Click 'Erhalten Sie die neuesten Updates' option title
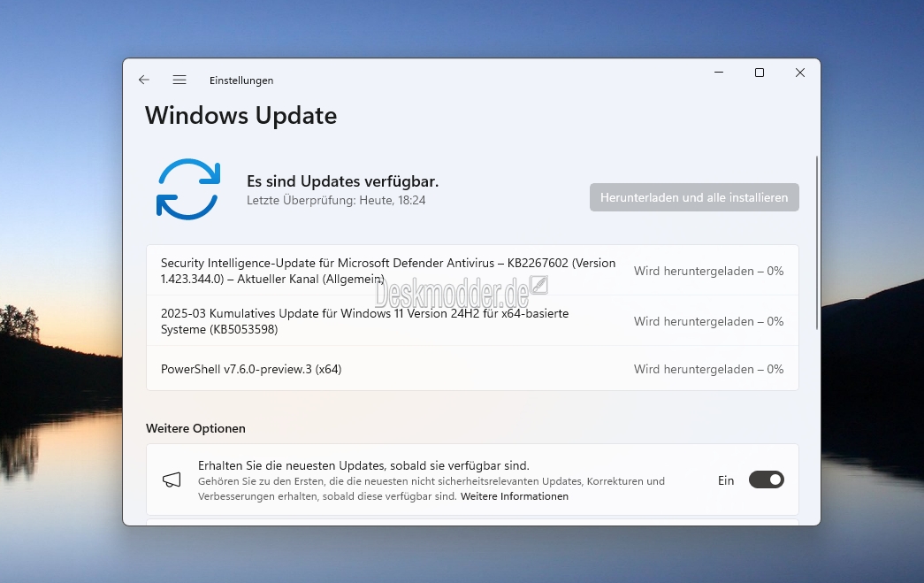Screen dimensions: 924x583 coord(363,465)
